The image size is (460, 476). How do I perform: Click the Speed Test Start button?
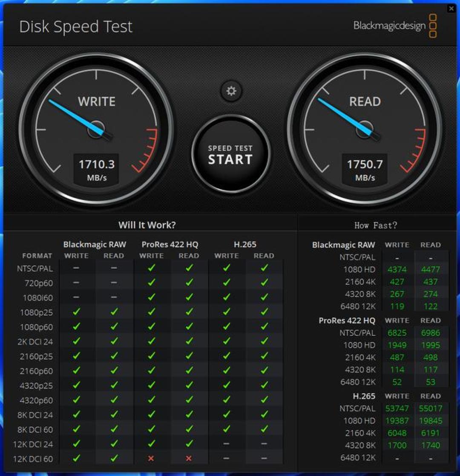pyautogui.click(x=231, y=155)
